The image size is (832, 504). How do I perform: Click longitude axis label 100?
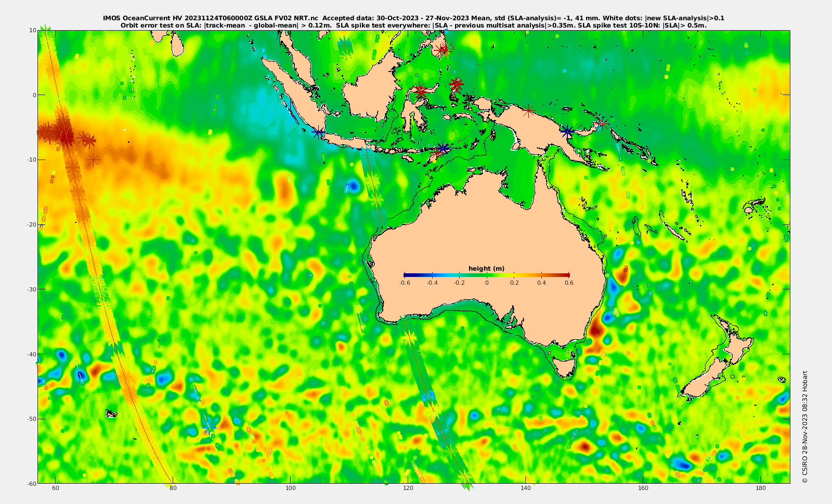(x=291, y=488)
